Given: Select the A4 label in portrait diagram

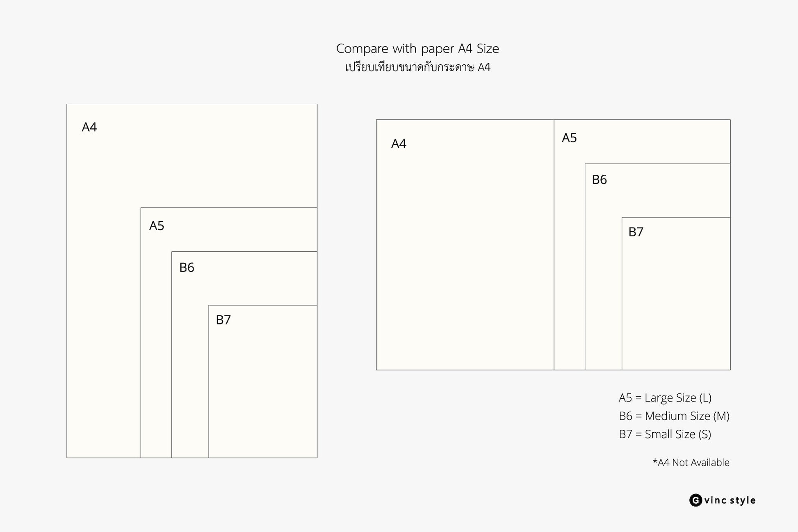Looking at the screenshot, I should coord(89,127).
